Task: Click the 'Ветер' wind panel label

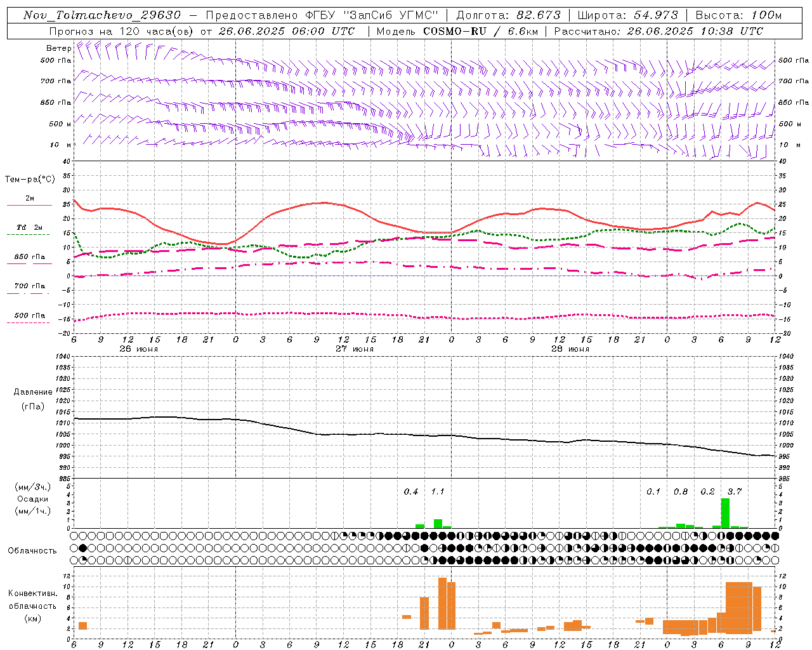Action: click(x=59, y=48)
